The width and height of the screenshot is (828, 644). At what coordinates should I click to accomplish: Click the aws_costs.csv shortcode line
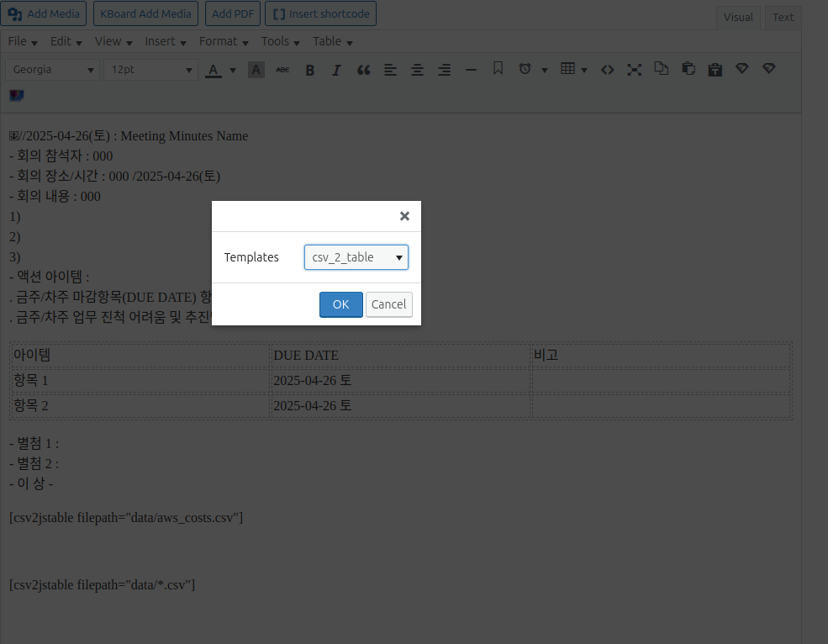(x=126, y=518)
